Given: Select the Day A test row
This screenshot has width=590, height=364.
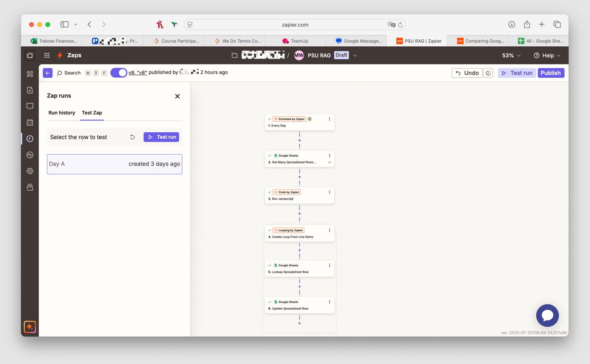Looking at the screenshot, I should coord(115,164).
